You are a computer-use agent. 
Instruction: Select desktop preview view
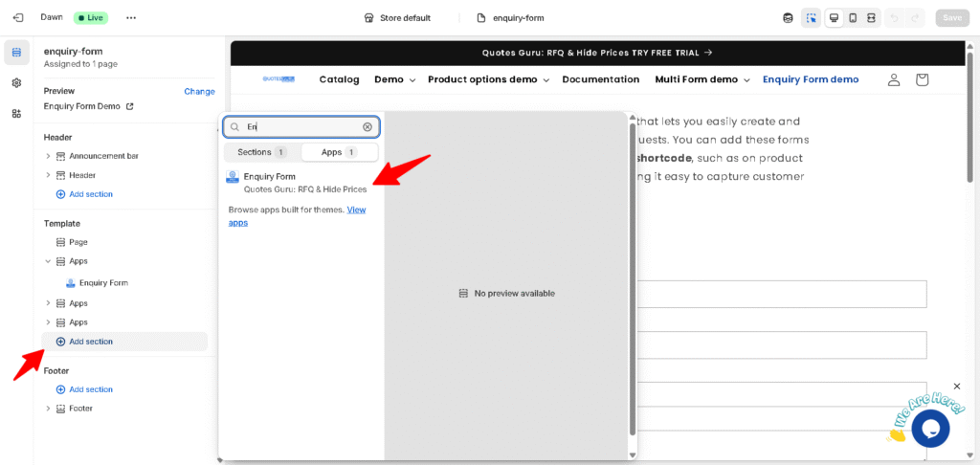coord(834,17)
